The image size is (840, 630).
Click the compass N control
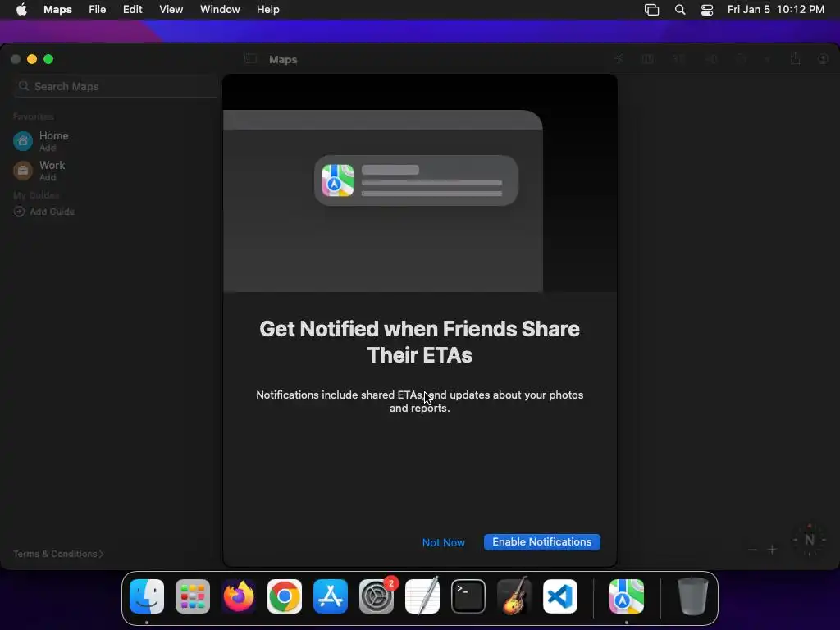[x=810, y=540]
